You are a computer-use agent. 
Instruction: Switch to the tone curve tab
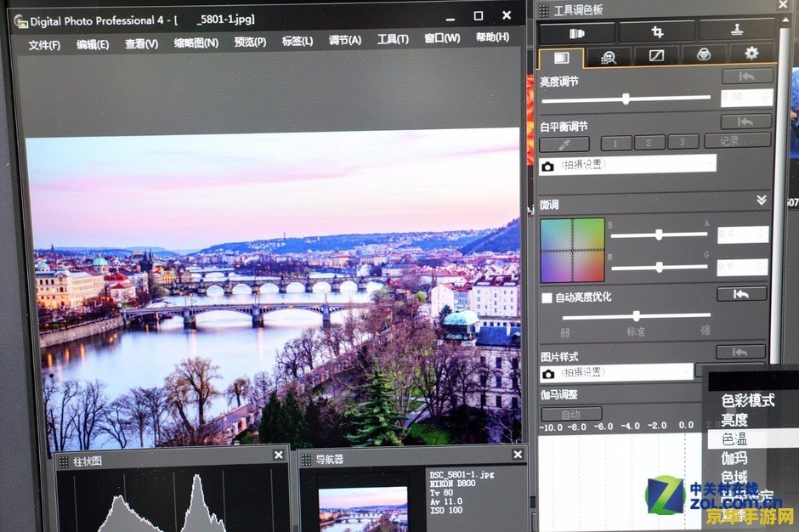pyautogui.click(x=655, y=55)
